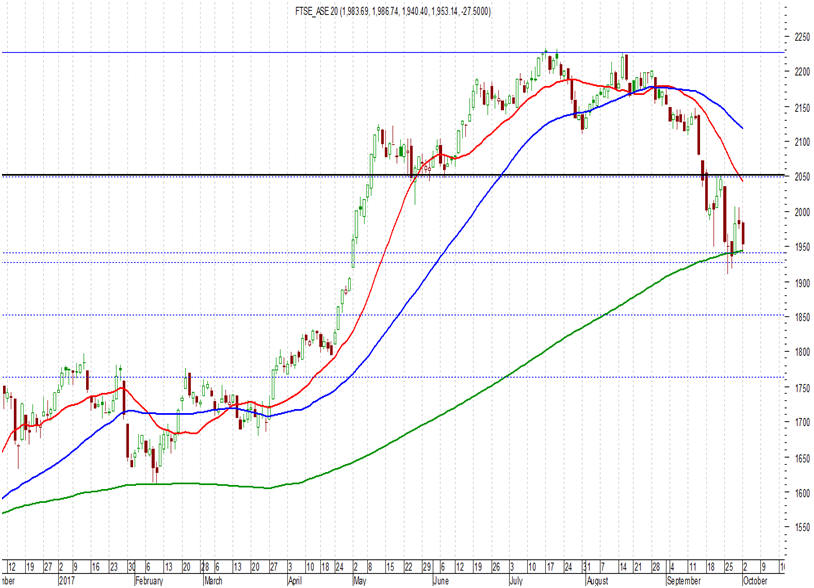Pick the date label 29 on time axis
This screenshot has width=814, height=588.
pyautogui.click(x=426, y=566)
